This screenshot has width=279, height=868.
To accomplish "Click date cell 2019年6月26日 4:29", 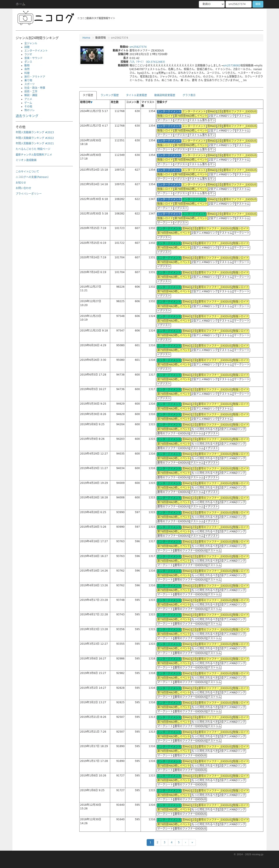I will click(95, 350).
